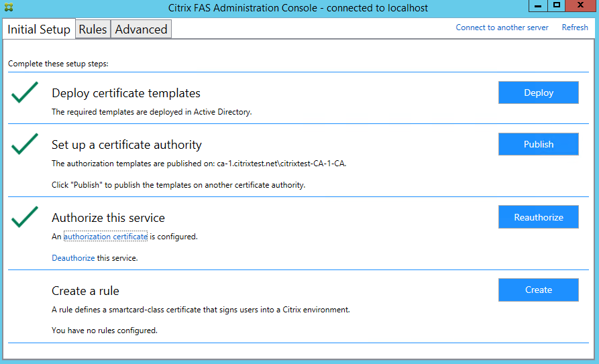Viewport: 599px width, 364px height.
Task: Open the Rules tab
Action: [93, 29]
